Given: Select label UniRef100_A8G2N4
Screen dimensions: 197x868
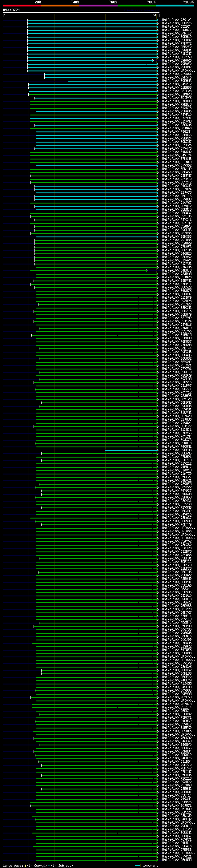Looking at the screenshot, I should (x=176, y=132).
